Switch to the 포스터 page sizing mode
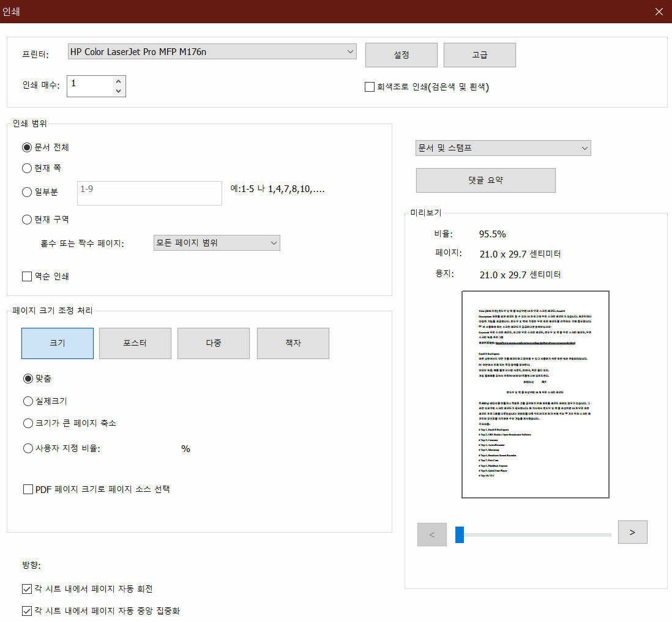 tap(135, 343)
